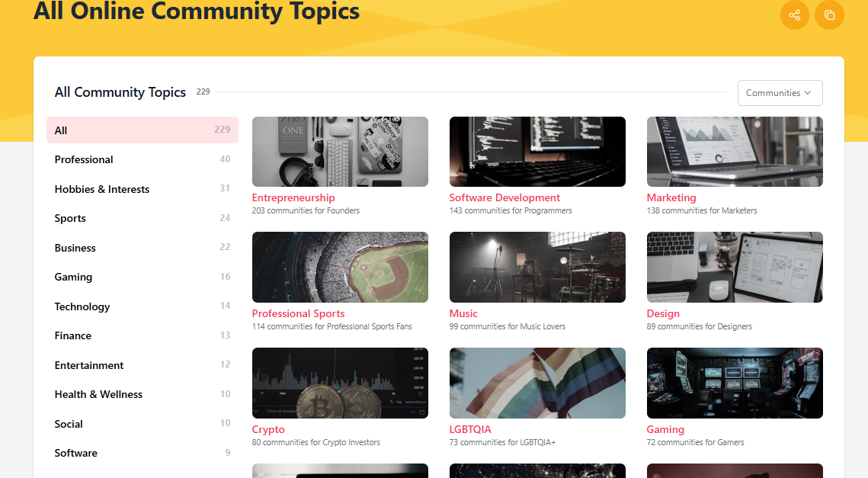The image size is (868, 478).
Task: Click the Entrepreneurship thumbnail image
Action: (x=340, y=151)
